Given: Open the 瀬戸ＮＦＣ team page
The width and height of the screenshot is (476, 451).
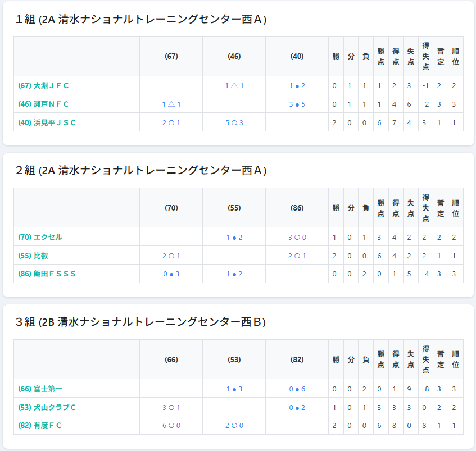Looking at the screenshot, I should (x=43, y=104).
